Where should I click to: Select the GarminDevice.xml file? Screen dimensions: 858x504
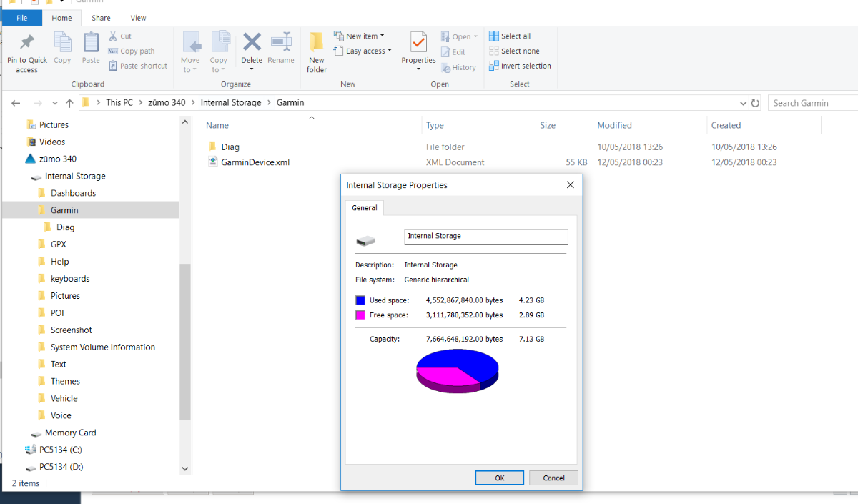pos(255,162)
